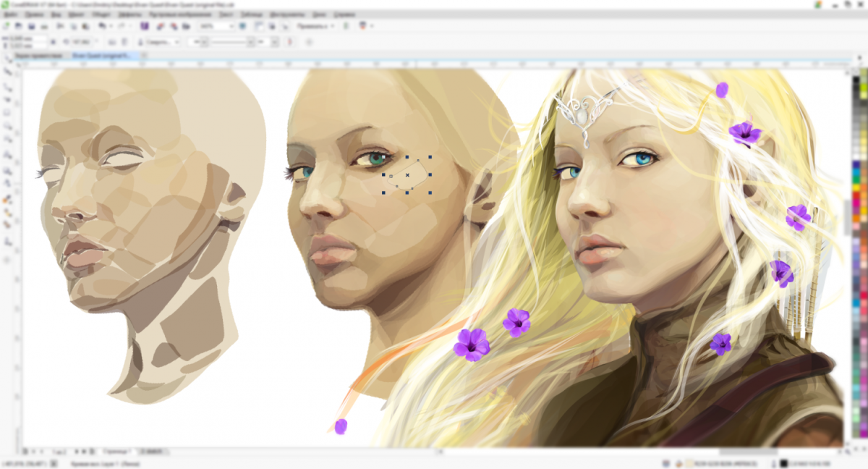Switch to the 'Экран приветствия' tab
This screenshot has height=469, width=868.
[40, 55]
